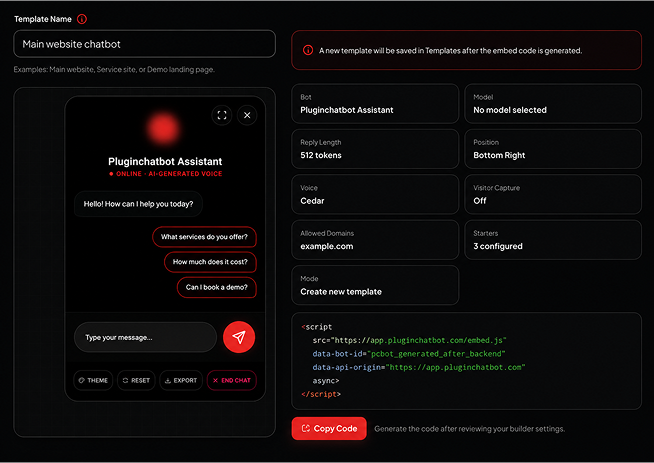The image size is (654, 463).
Task: Click the Voice 'Cedar' card
Action: pos(375,194)
